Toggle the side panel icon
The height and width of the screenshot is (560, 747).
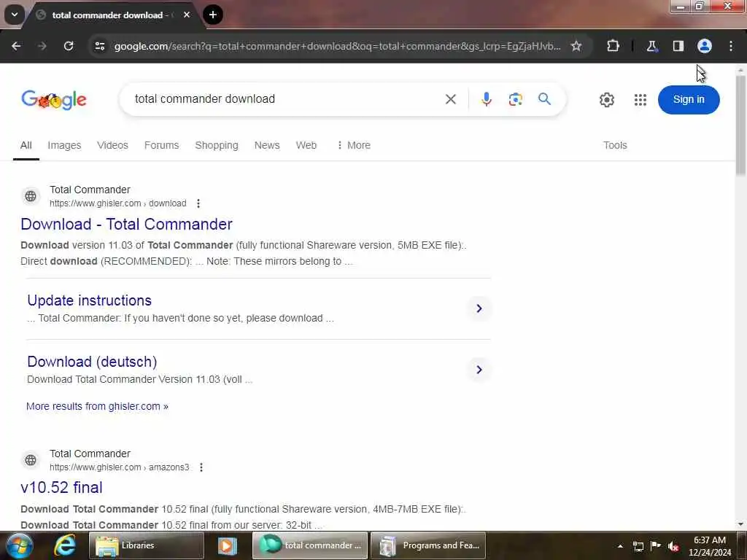pyautogui.click(x=678, y=46)
